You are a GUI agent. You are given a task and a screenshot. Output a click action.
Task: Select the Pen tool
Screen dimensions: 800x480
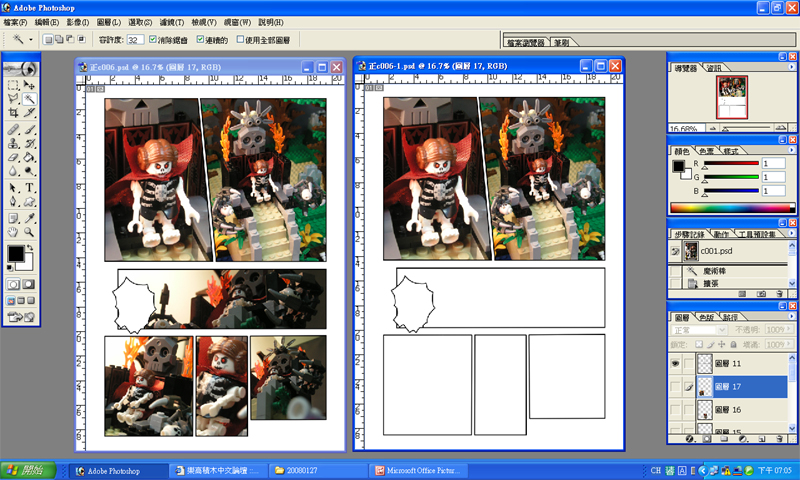tap(13, 201)
